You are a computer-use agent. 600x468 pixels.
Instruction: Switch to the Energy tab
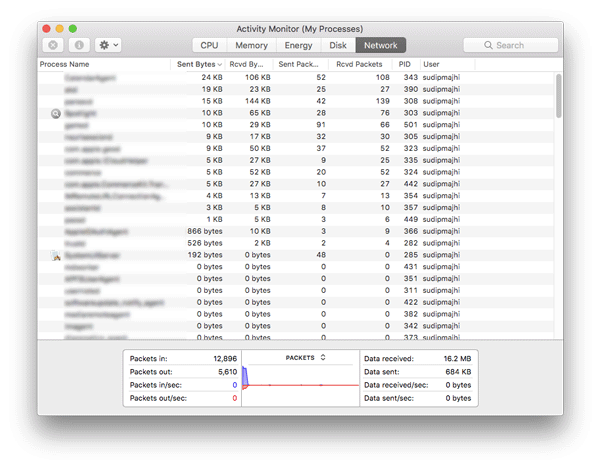coord(298,45)
